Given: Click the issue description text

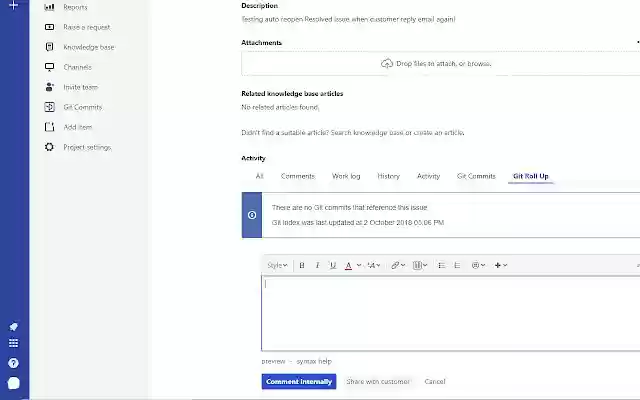Looking at the screenshot, I should click(x=349, y=19).
